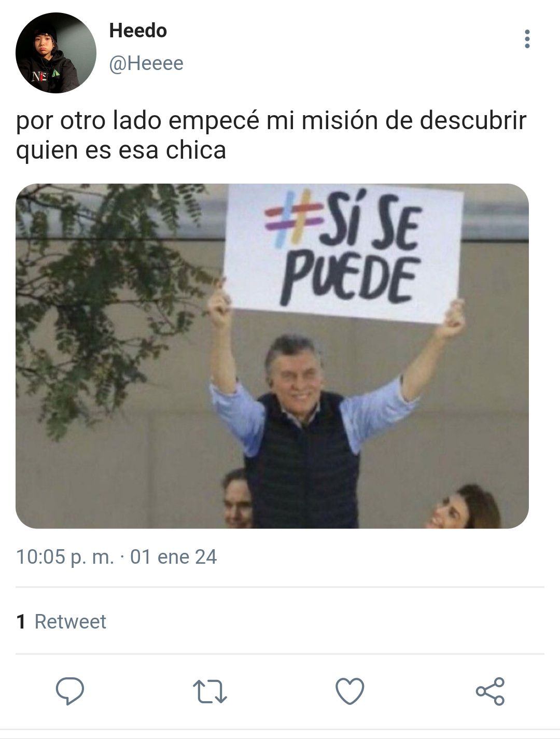The width and height of the screenshot is (560, 739).
Task: View the 1 Retweet list
Action: [x=61, y=621]
